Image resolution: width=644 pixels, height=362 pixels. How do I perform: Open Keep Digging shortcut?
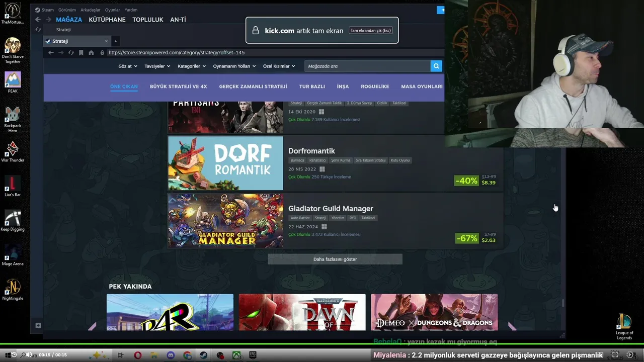coord(13,220)
